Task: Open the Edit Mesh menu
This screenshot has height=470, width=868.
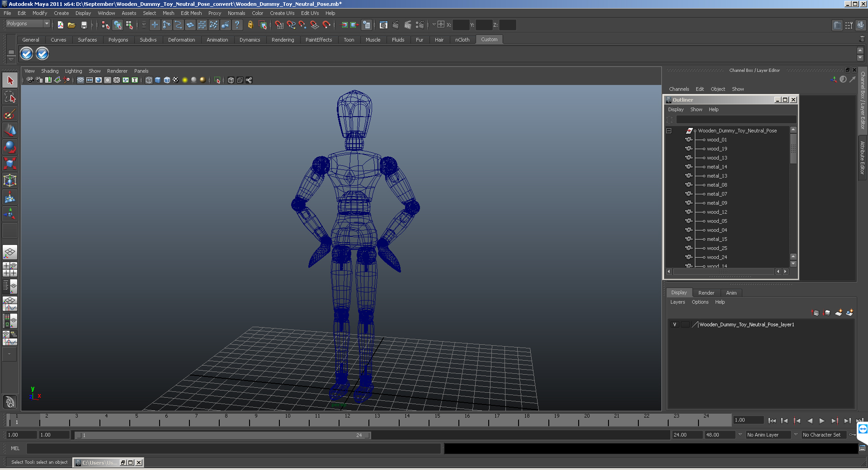Action: coord(191,13)
